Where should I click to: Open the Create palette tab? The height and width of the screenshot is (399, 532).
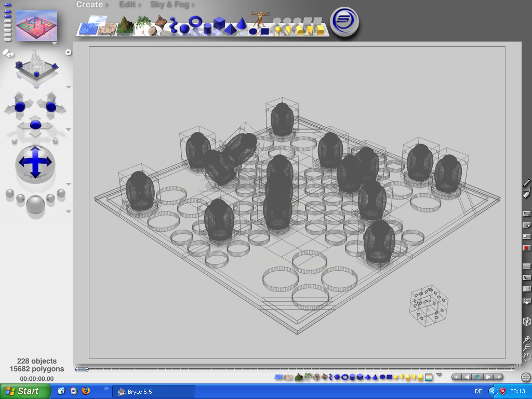(89, 5)
